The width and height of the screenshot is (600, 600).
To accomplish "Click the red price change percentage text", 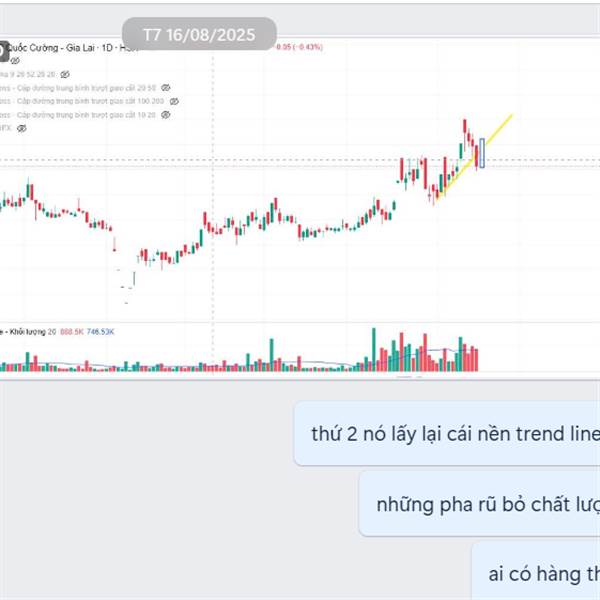I will pyautogui.click(x=300, y=47).
